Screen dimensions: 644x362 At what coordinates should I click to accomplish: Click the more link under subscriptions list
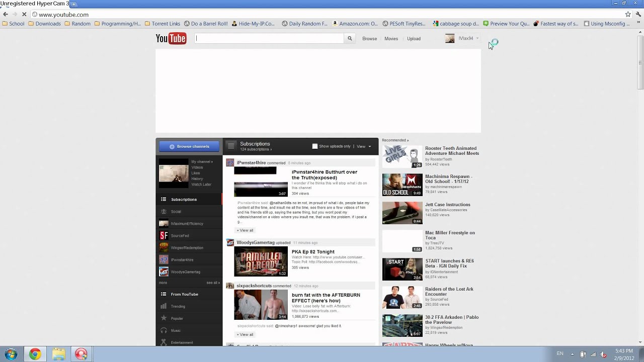point(163,283)
